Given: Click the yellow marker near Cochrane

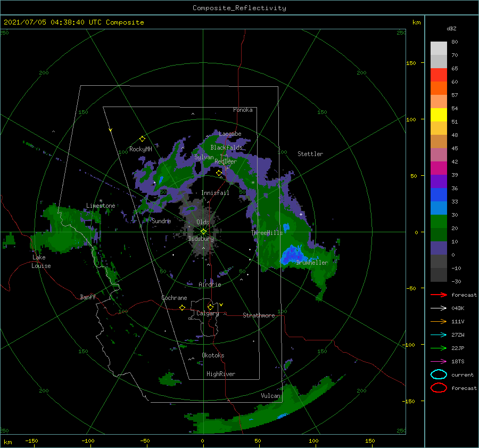Looking at the screenshot, I should tap(182, 307).
